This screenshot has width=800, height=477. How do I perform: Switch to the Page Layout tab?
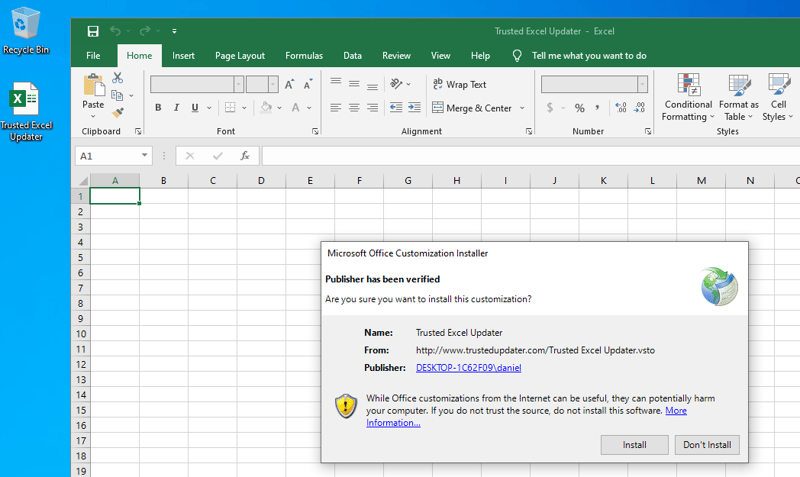tap(240, 56)
